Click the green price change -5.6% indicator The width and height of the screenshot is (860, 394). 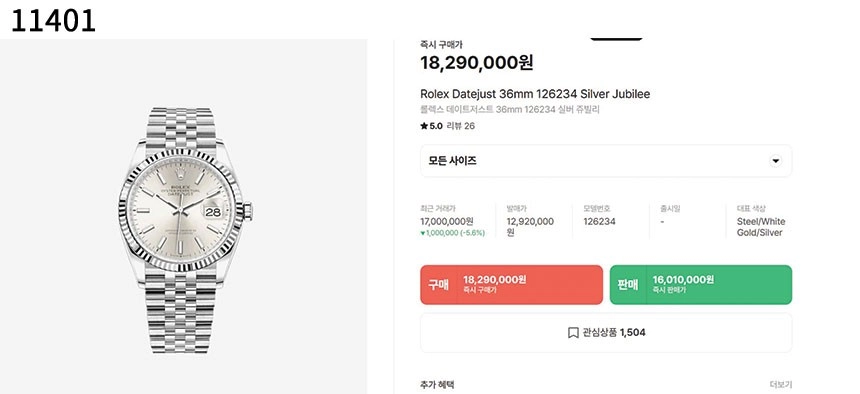click(452, 233)
